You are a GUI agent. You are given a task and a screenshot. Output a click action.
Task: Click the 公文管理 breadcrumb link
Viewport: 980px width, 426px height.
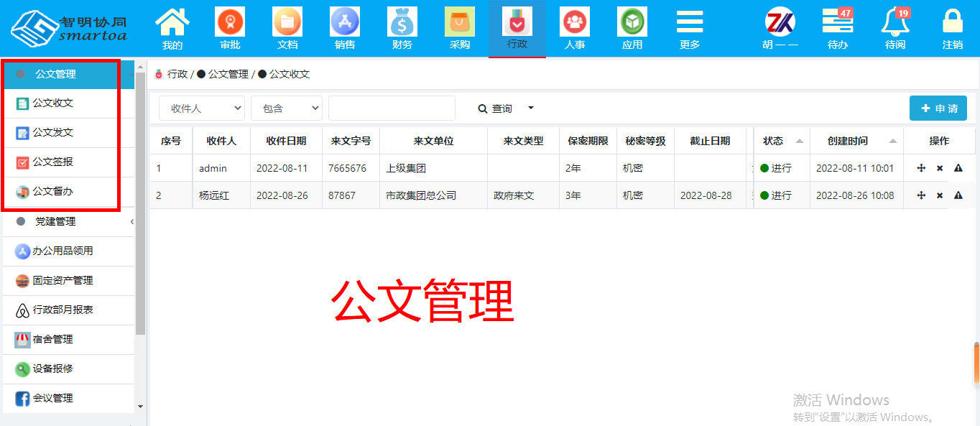click(228, 74)
